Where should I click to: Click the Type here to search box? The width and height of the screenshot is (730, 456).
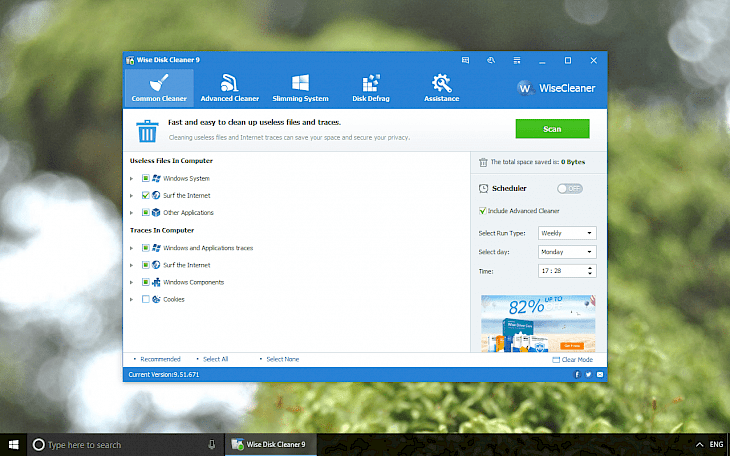pyautogui.click(x=126, y=445)
